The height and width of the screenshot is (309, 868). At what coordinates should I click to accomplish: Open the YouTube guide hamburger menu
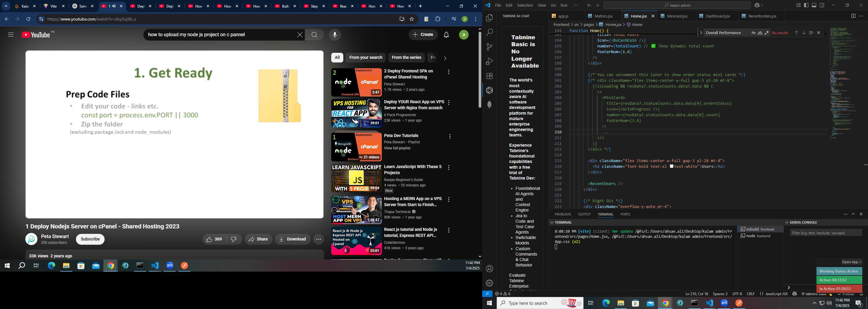coord(11,35)
